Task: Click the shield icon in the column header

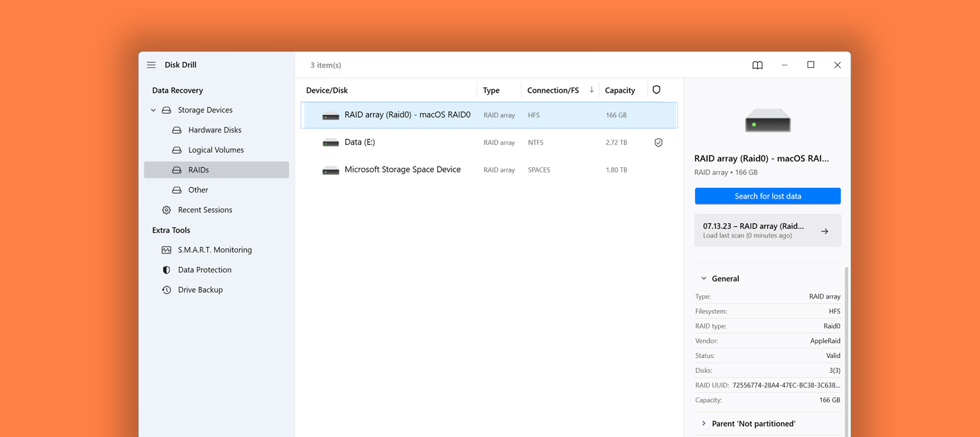Action: tap(656, 89)
